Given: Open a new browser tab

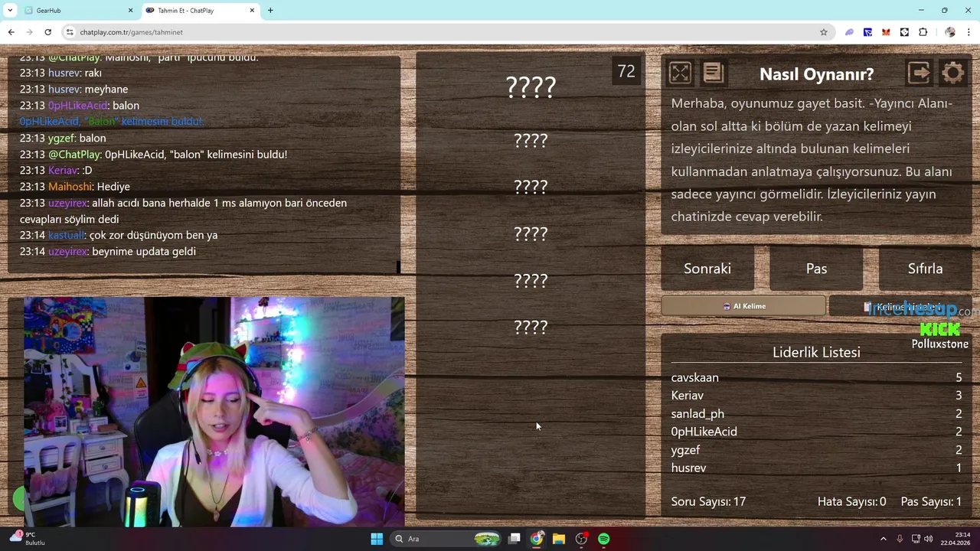Looking at the screenshot, I should (x=270, y=11).
